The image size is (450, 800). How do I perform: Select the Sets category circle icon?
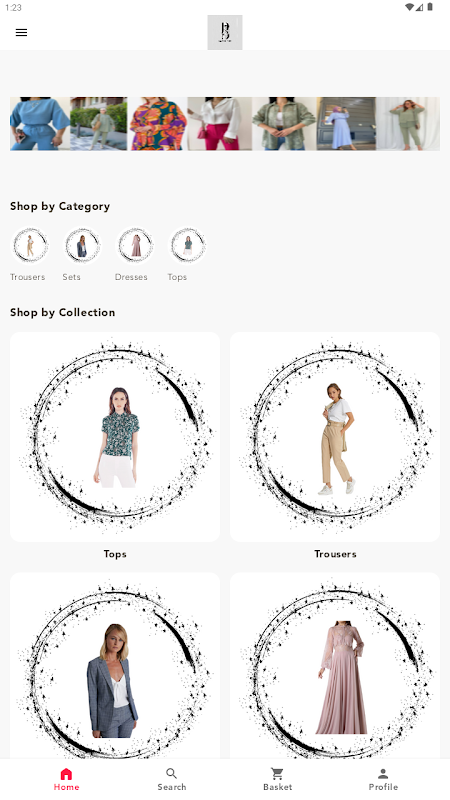[x=82, y=245]
